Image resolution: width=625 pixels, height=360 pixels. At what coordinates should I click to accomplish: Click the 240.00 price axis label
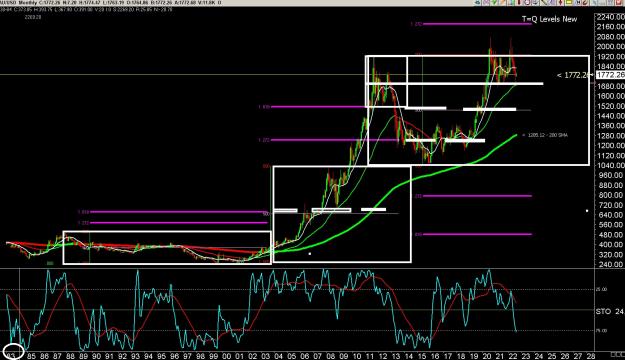[x=611, y=264]
